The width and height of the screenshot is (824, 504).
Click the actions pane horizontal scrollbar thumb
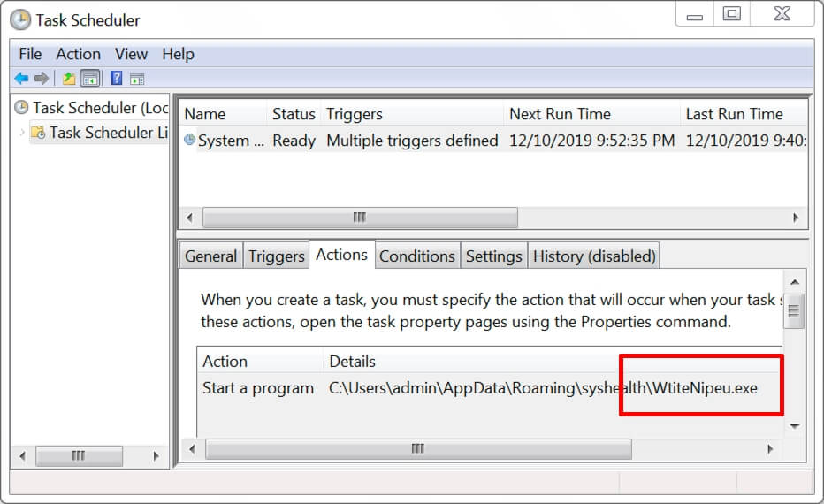[418, 449]
